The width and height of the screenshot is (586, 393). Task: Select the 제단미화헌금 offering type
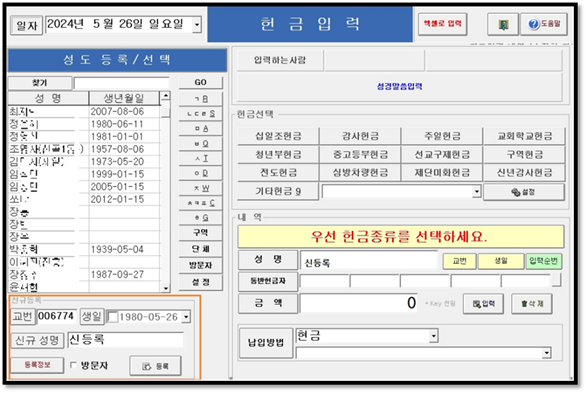pos(442,173)
